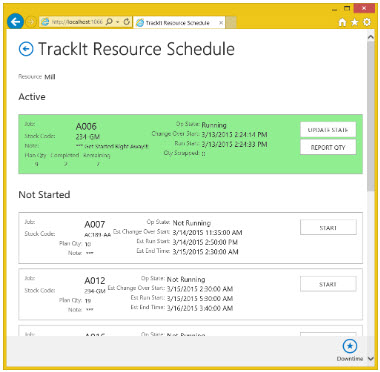This screenshot has height=372, width=380.
Task: Click the browser forward arrow button
Action: point(31,22)
